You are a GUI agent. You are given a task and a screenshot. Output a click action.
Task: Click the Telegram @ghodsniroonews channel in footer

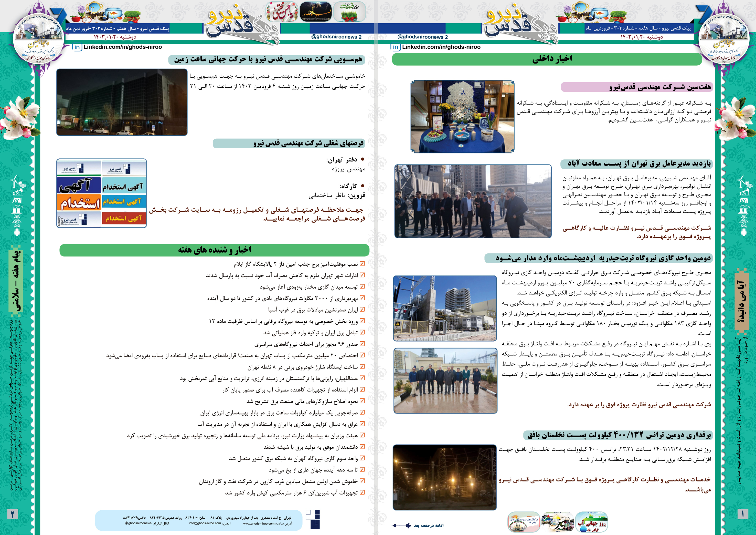(x=138, y=523)
